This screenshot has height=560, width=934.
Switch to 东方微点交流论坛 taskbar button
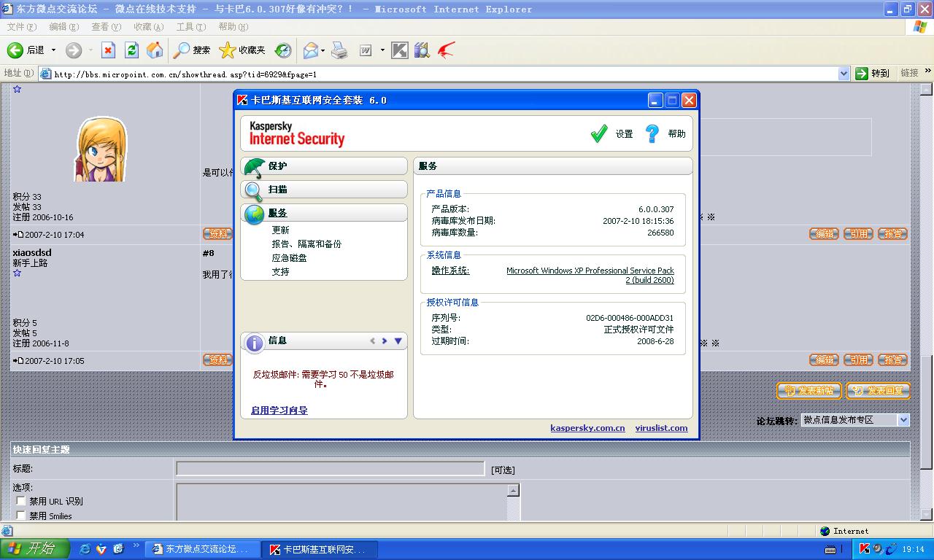203,549
